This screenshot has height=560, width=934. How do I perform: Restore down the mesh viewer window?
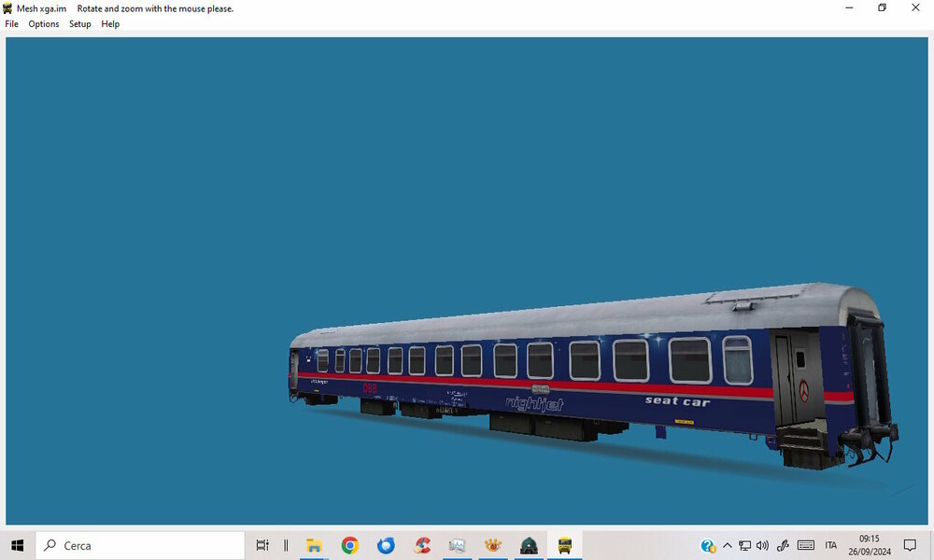click(883, 7)
